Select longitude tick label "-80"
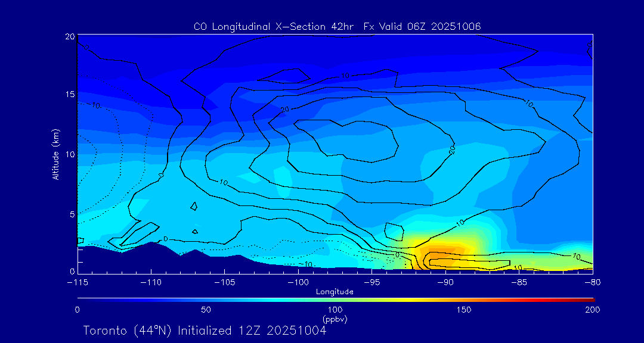The image size is (644, 343). click(x=593, y=283)
